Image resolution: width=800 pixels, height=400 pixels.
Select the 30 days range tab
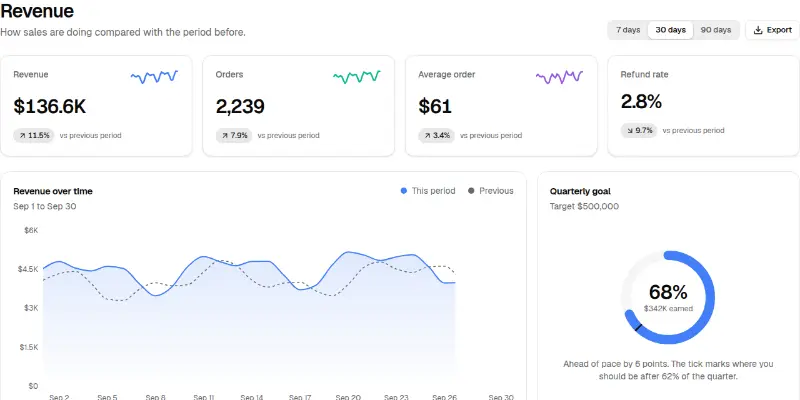[x=670, y=30]
